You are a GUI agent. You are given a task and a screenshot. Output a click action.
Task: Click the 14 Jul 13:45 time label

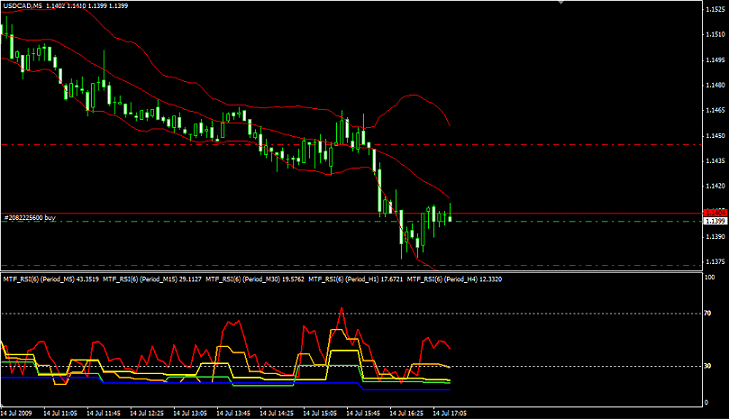click(233, 413)
